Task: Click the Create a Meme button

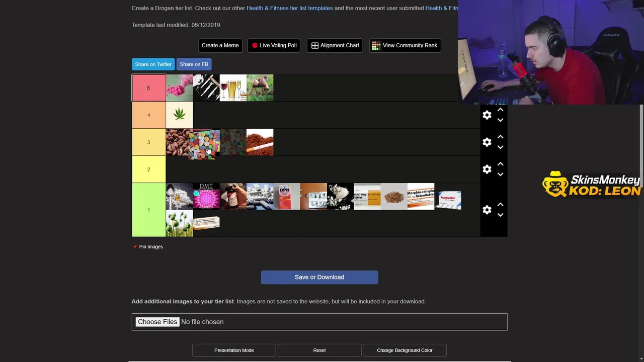Action: tap(220, 45)
